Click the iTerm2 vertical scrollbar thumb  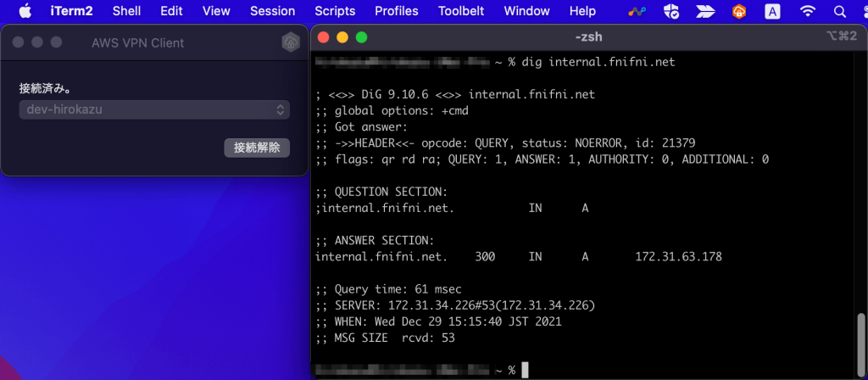coord(861,344)
